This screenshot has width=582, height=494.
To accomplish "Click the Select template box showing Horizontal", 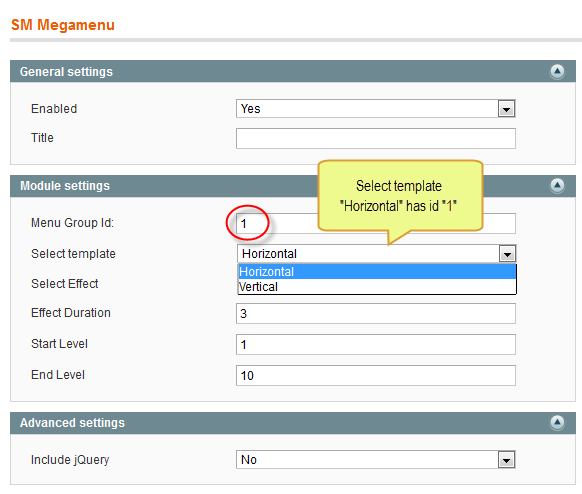I will [x=377, y=254].
